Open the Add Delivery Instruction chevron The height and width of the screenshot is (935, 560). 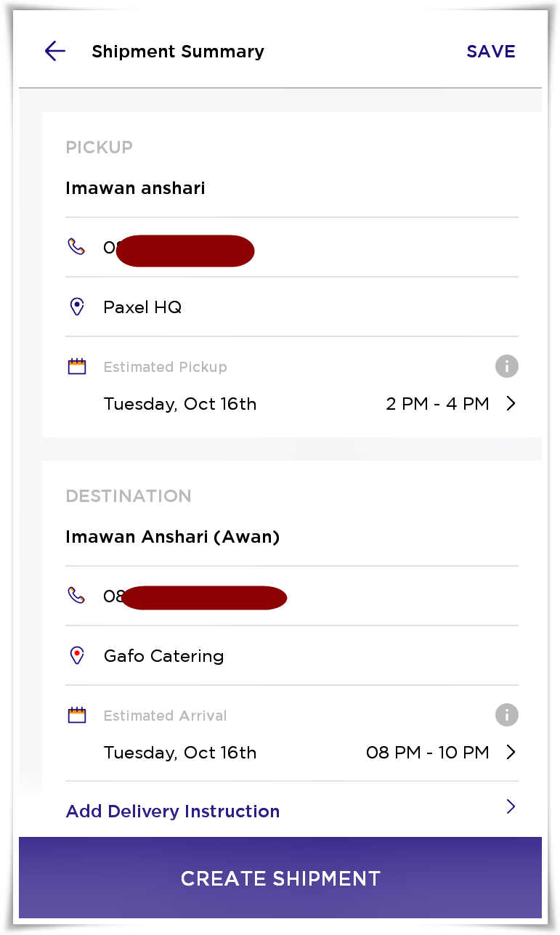pos(511,806)
